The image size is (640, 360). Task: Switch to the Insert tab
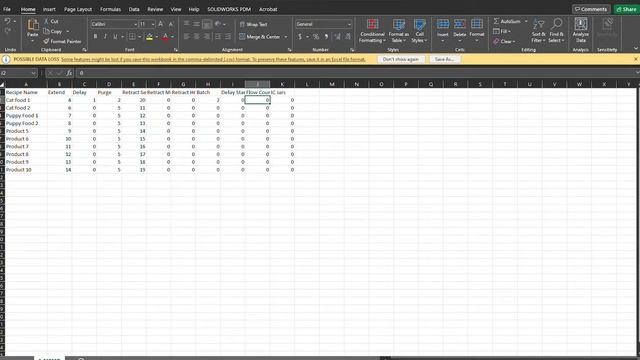point(49,9)
